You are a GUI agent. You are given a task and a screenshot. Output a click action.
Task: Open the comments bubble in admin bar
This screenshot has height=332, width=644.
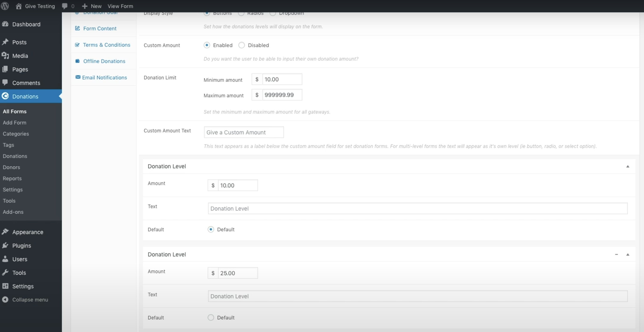coord(65,6)
